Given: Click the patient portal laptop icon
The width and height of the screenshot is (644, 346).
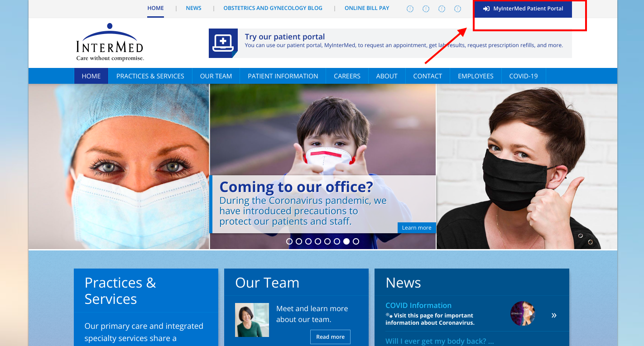Looking at the screenshot, I should coord(223,43).
